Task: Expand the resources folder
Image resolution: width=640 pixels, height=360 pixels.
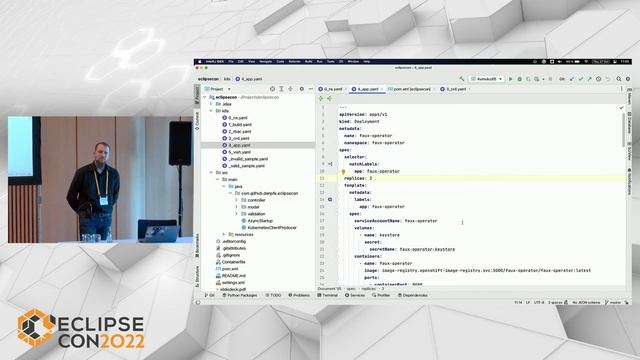Action: (224, 234)
